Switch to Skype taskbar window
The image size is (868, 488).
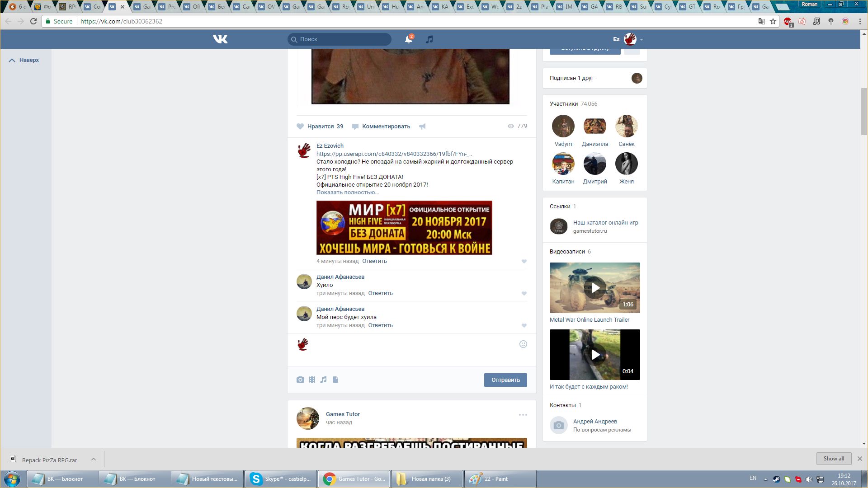(281, 479)
